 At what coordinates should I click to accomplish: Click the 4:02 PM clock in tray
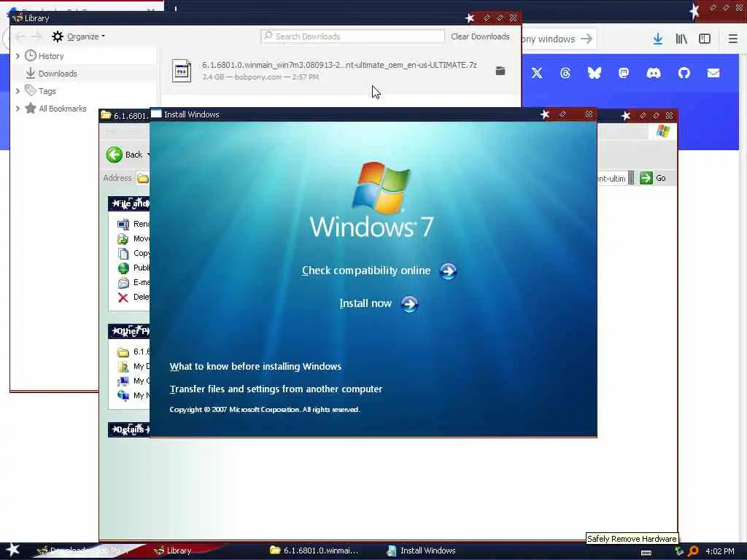coord(720,551)
